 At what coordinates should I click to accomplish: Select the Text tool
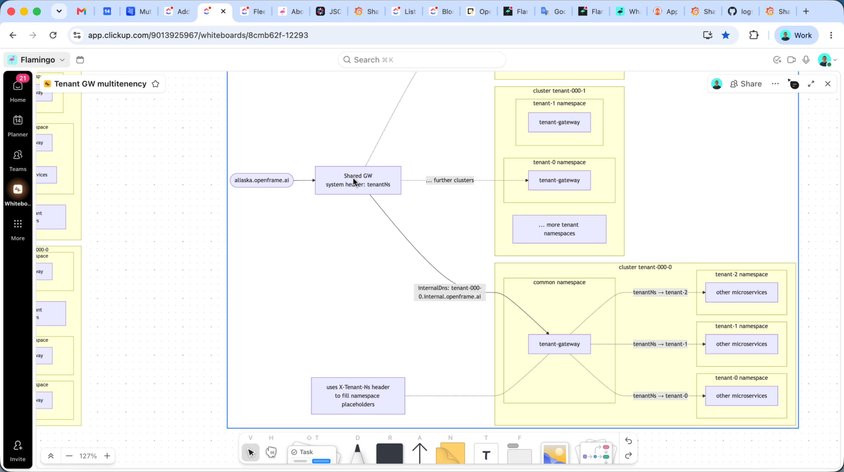(x=486, y=455)
